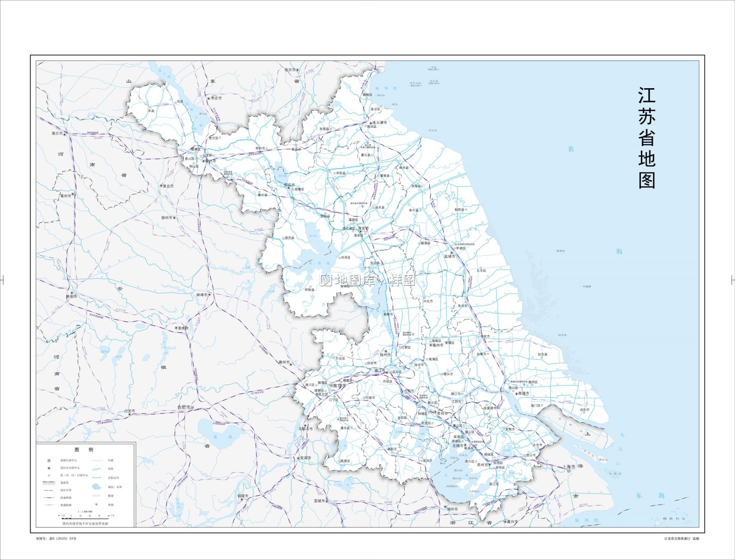Click the approval number text at bottom-left
This screenshot has height=560, width=735.
56,538
